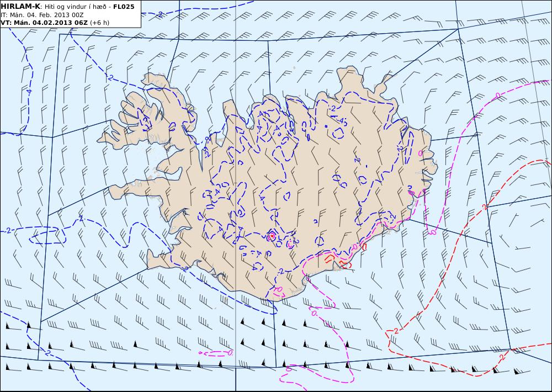Screen dimensions: 552x392
Task: Select the FL025 flight level label
Action: click(x=124, y=7)
